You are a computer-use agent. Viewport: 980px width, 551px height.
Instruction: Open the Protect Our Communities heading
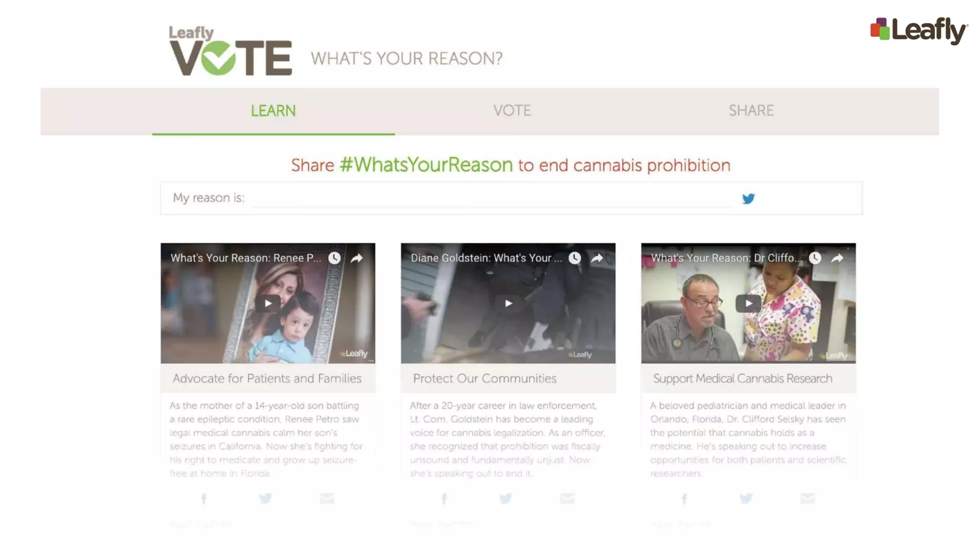(485, 378)
